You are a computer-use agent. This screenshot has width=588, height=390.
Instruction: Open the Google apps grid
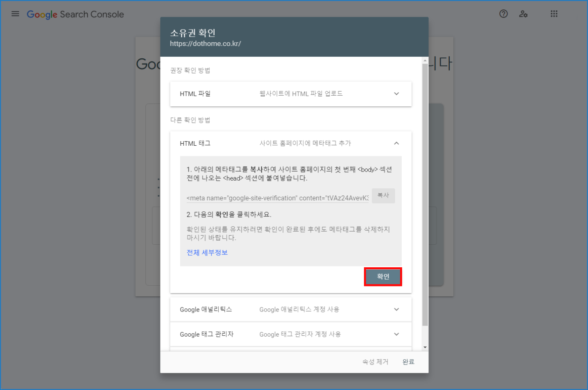point(554,14)
